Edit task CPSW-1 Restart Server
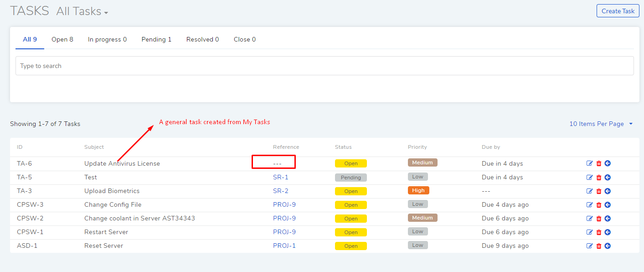 tap(590, 232)
